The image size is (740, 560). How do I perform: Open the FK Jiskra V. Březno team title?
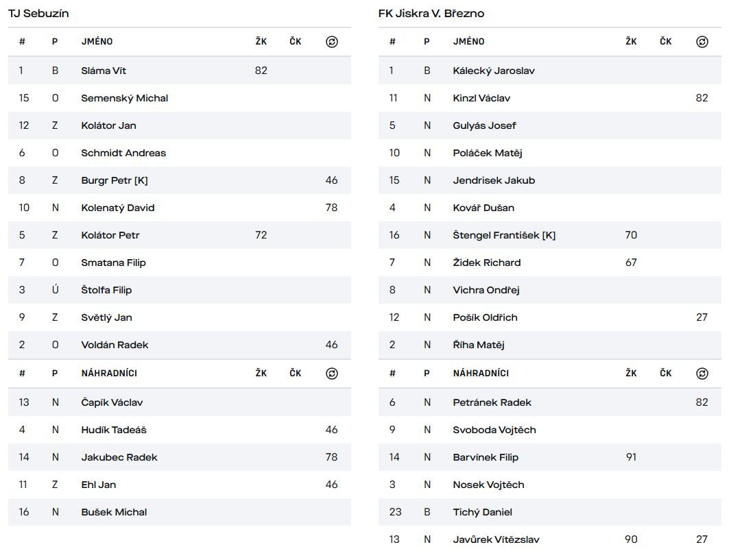click(x=431, y=14)
